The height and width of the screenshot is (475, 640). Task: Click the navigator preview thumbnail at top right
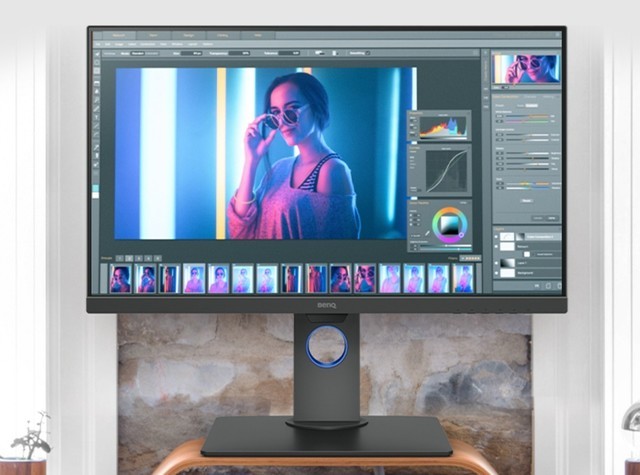pyautogui.click(x=526, y=68)
